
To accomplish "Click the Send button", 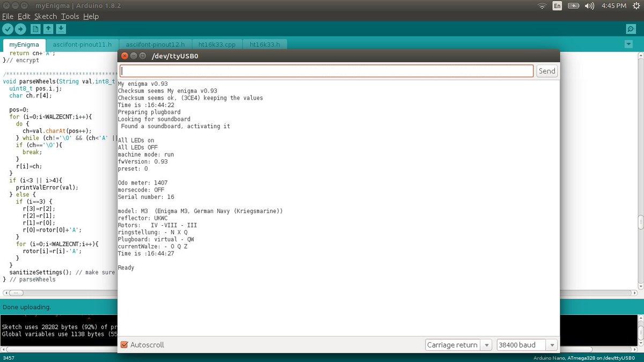I will (x=547, y=71).
